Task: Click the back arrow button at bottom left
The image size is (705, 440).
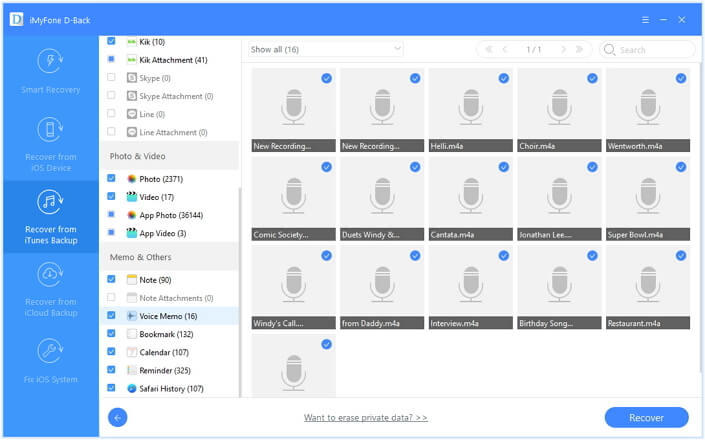Action: (117, 418)
